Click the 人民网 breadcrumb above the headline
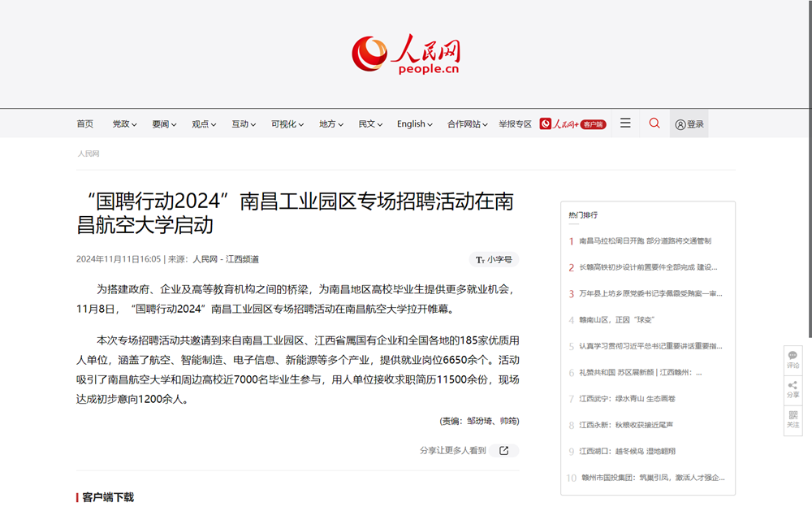This screenshot has height=511, width=812. tap(89, 154)
